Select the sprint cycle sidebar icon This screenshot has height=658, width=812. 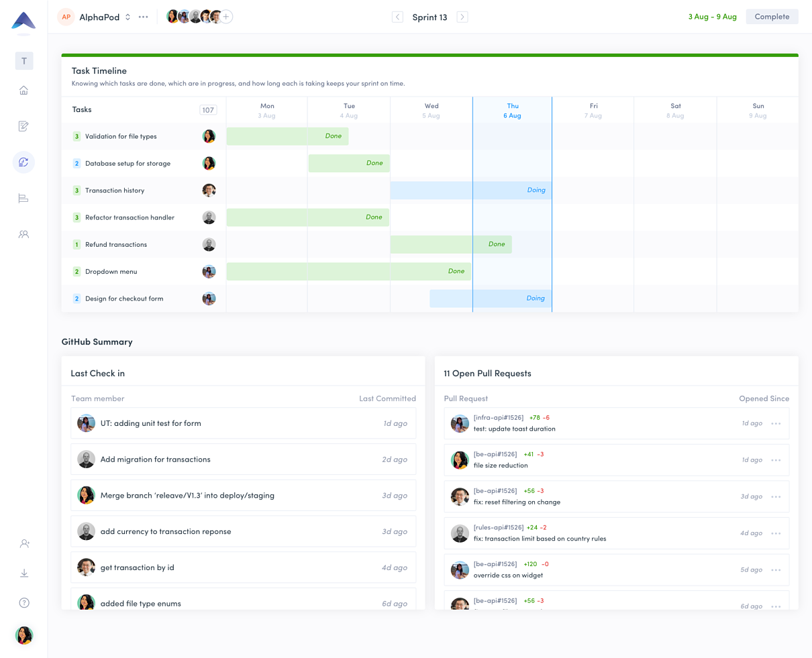23,162
